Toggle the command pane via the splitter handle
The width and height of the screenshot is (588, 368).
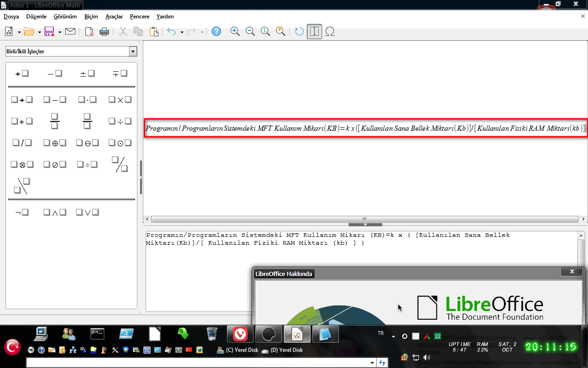(365, 224)
